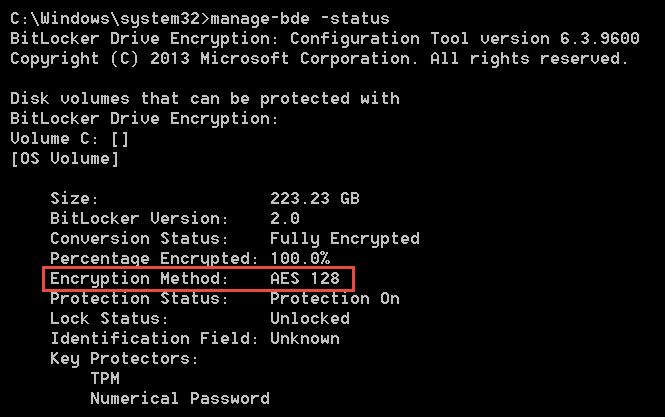Click the 223.23 GB size value
The image size is (665, 417).
pyautogui.click(x=315, y=199)
